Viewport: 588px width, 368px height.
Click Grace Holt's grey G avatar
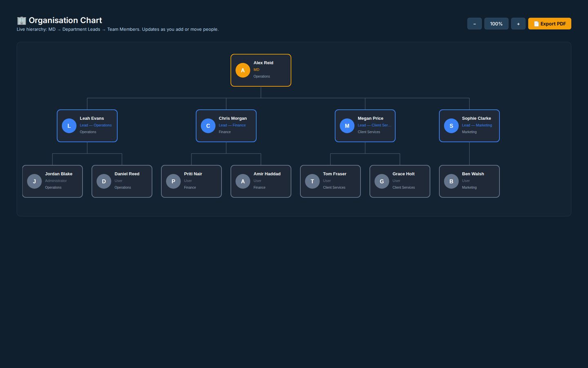tap(382, 182)
